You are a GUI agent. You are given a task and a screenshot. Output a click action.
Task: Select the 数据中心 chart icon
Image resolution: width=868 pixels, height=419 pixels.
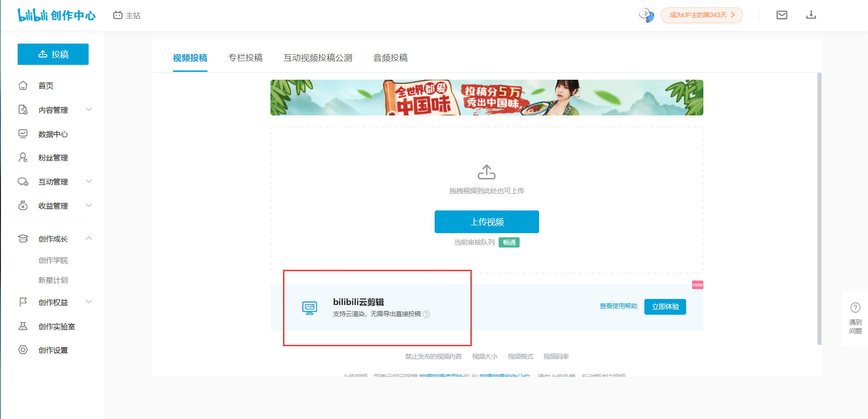pyautogui.click(x=23, y=133)
